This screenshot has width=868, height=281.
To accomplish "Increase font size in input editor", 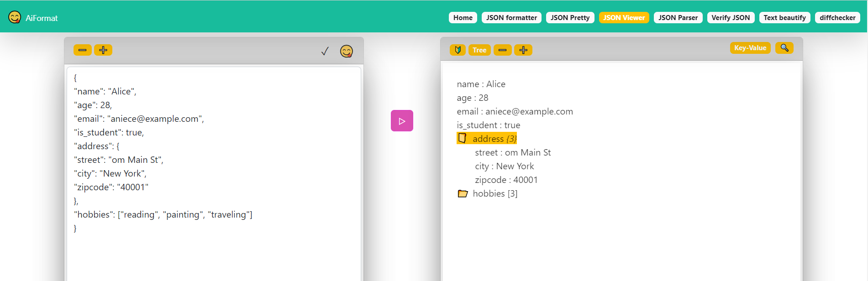I will click(103, 50).
